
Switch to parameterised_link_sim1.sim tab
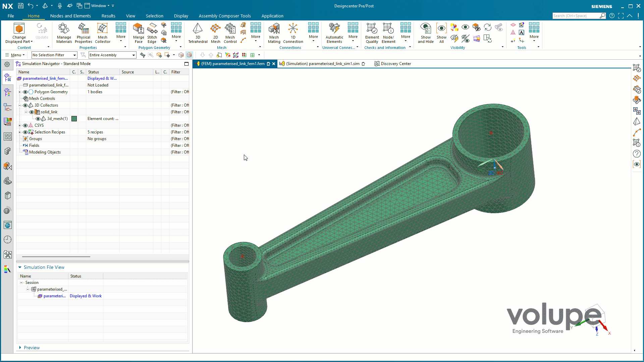click(x=322, y=64)
